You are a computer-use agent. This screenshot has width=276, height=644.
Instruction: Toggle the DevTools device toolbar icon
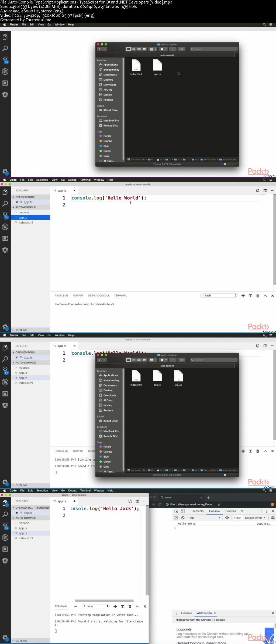pyautogui.click(x=182, y=511)
